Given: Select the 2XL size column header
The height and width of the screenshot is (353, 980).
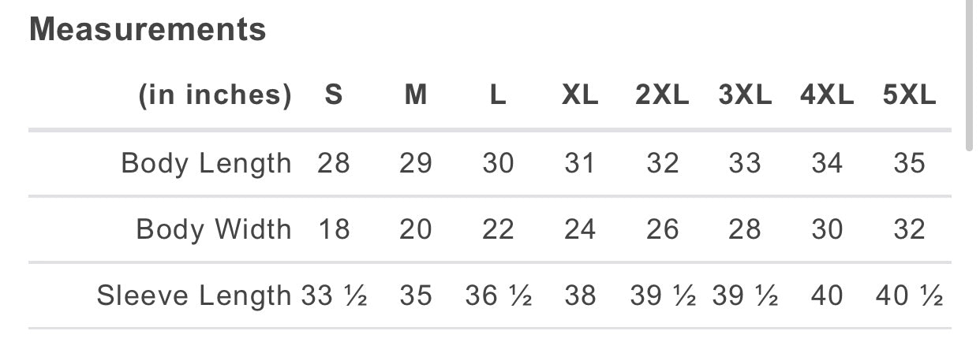Looking at the screenshot, I should [x=662, y=95].
